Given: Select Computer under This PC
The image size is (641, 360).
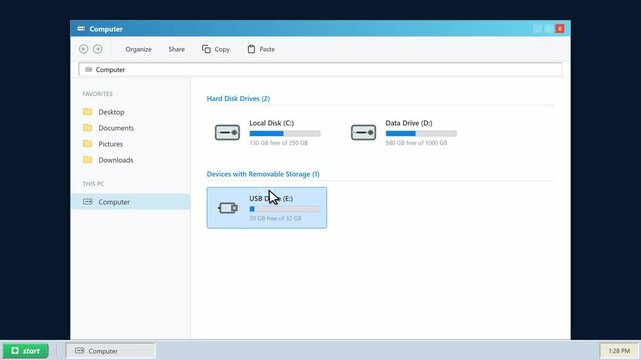Looking at the screenshot, I should (130, 201).
